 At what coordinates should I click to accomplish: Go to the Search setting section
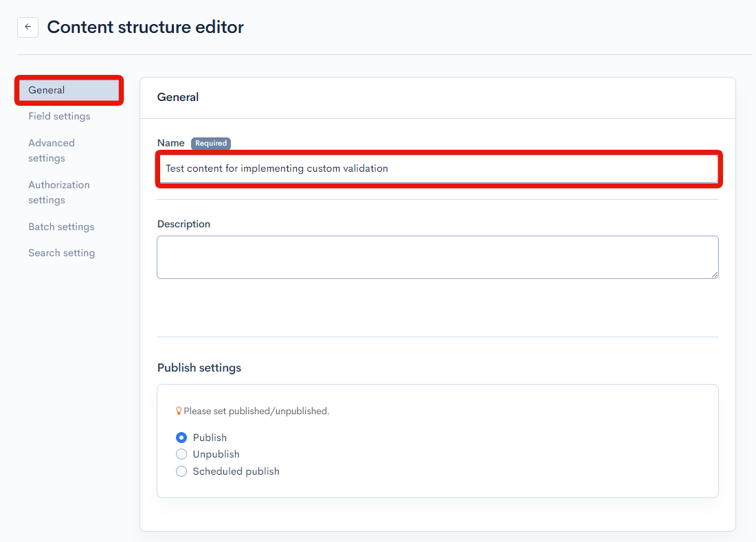61,253
